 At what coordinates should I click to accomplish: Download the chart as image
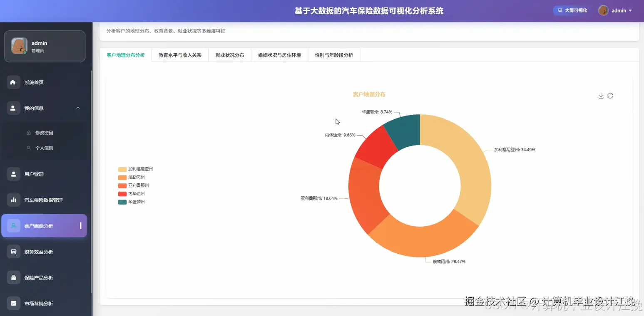pyautogui.click(x=601, y=96)
